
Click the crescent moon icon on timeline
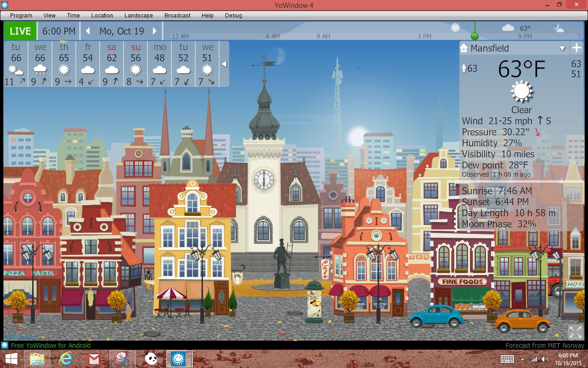pos(559,28)
